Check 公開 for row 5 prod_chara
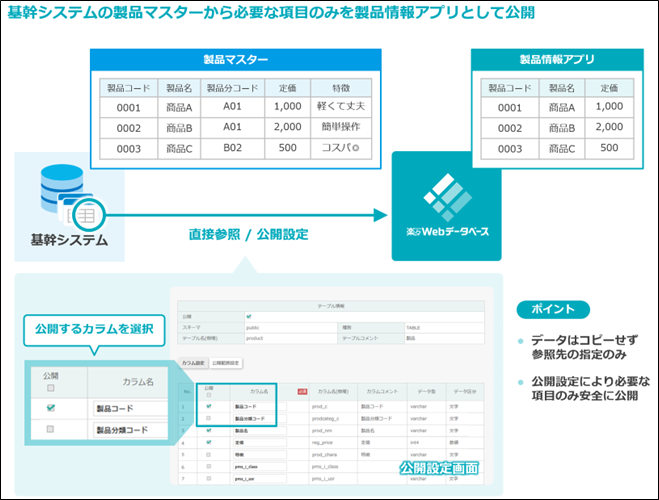 [209, 455]
